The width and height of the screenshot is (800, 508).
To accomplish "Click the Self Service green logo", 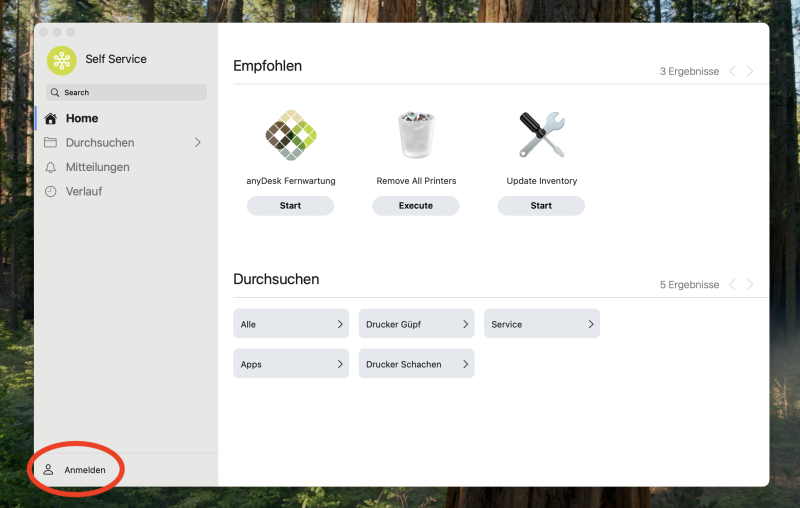I will [62, 60].
